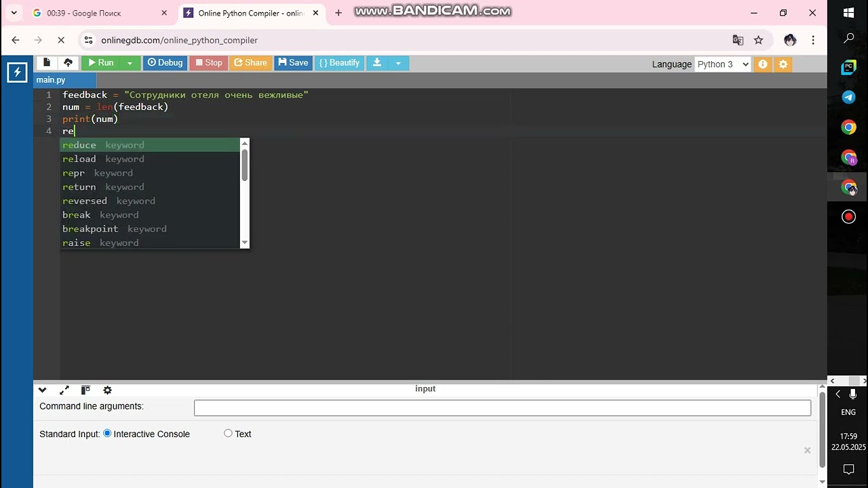868x488 pixels.
Task: Open Windows search magnifier
Action: 848,39
